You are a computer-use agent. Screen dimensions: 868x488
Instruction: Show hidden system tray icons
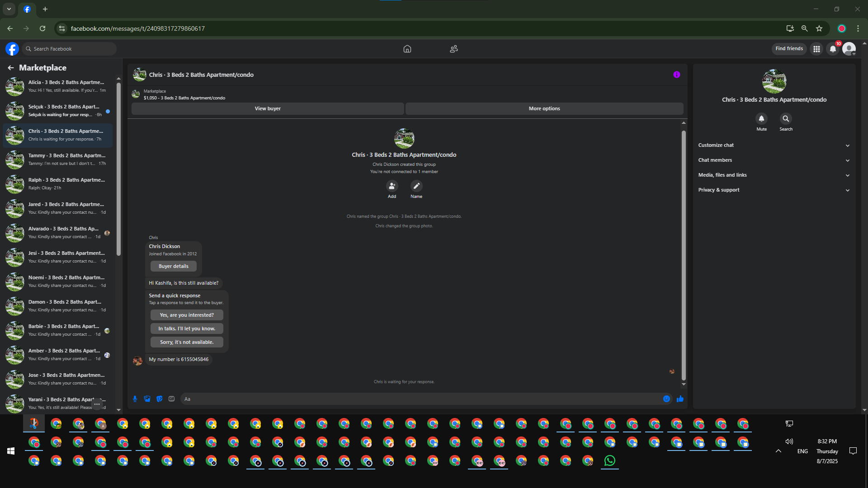click(778, 451)
